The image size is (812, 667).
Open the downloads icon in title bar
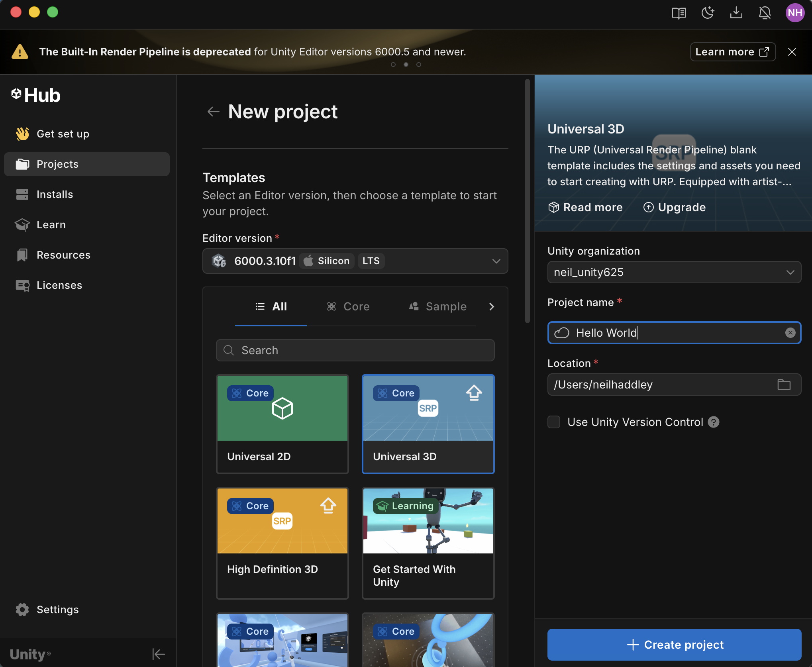736,13
